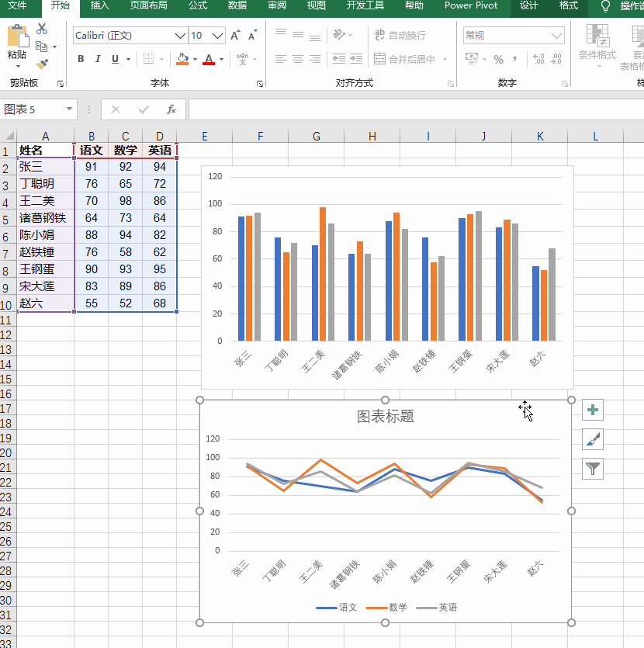Viewport: 644px width, 648px height.
Task: Open 条件格式 conditional formatting
Action: (x=597, y=47)
